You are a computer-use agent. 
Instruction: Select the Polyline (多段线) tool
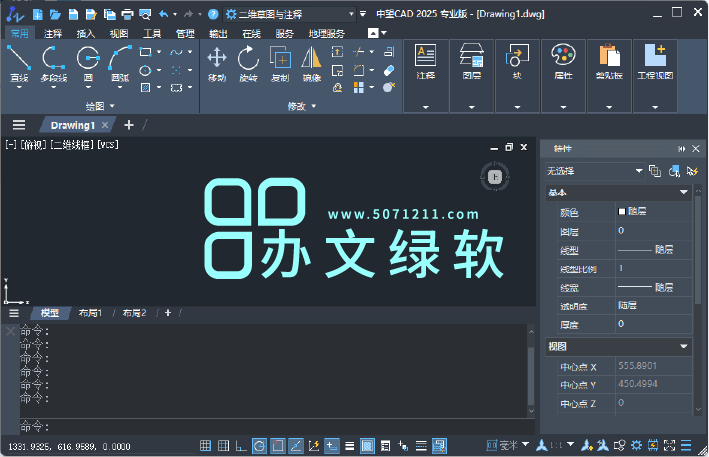click(x=54, y=63)
